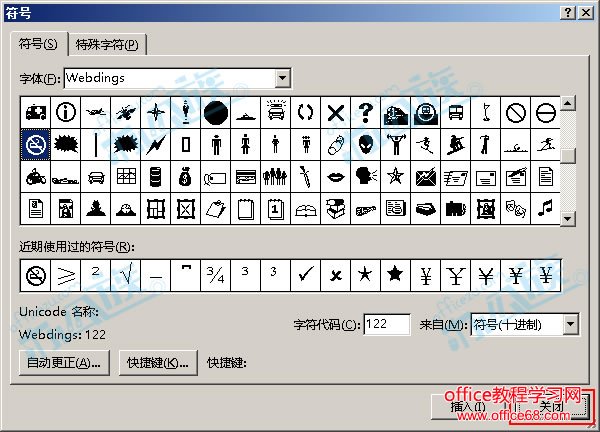Viewport: 600px width, 432px height.
Task: Pick the golf flag symbol
Action: point(486,112)
